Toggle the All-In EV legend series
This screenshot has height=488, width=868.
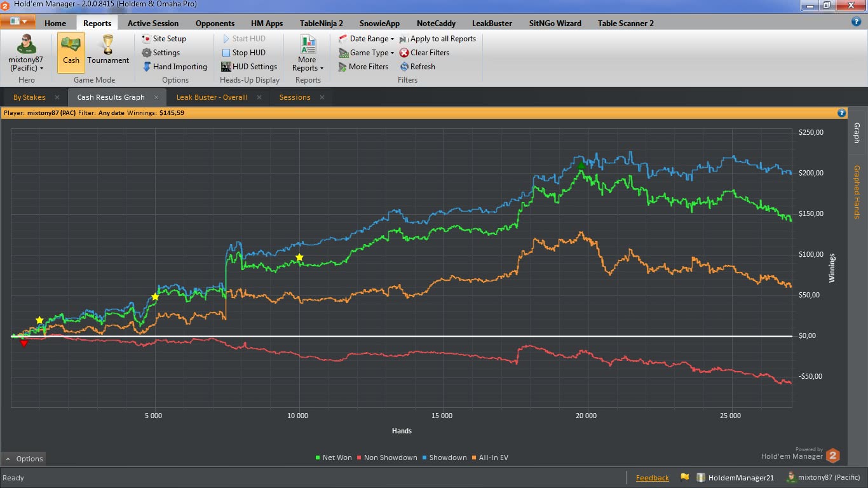tap(489, 457)
